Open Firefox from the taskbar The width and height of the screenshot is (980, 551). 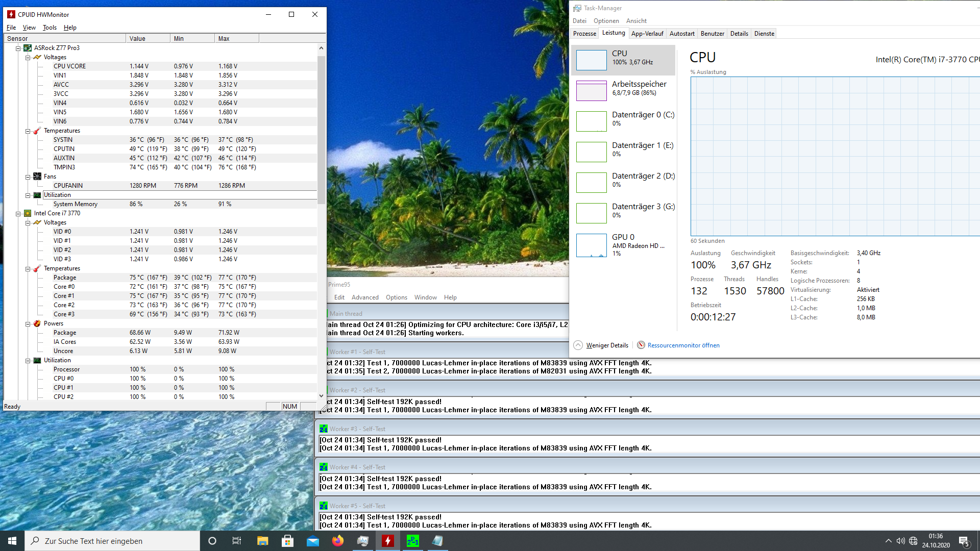coord(338,541)
